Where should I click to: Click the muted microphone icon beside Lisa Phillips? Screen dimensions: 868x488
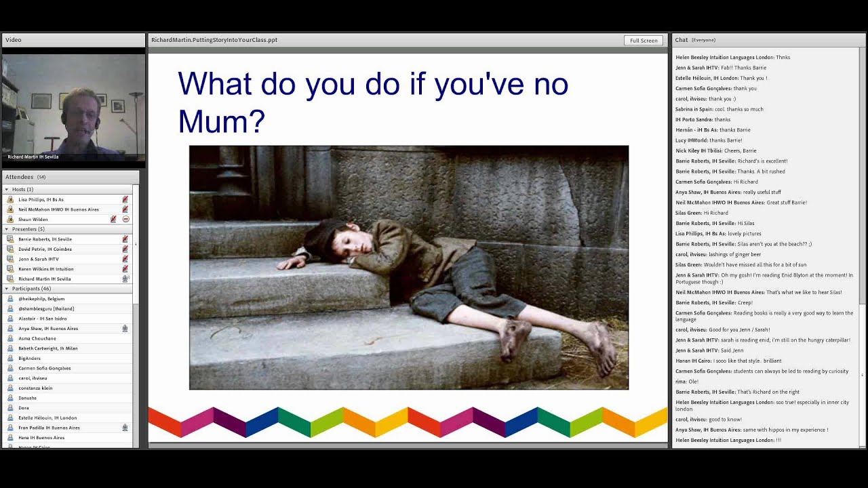click(x=125, y=200)
